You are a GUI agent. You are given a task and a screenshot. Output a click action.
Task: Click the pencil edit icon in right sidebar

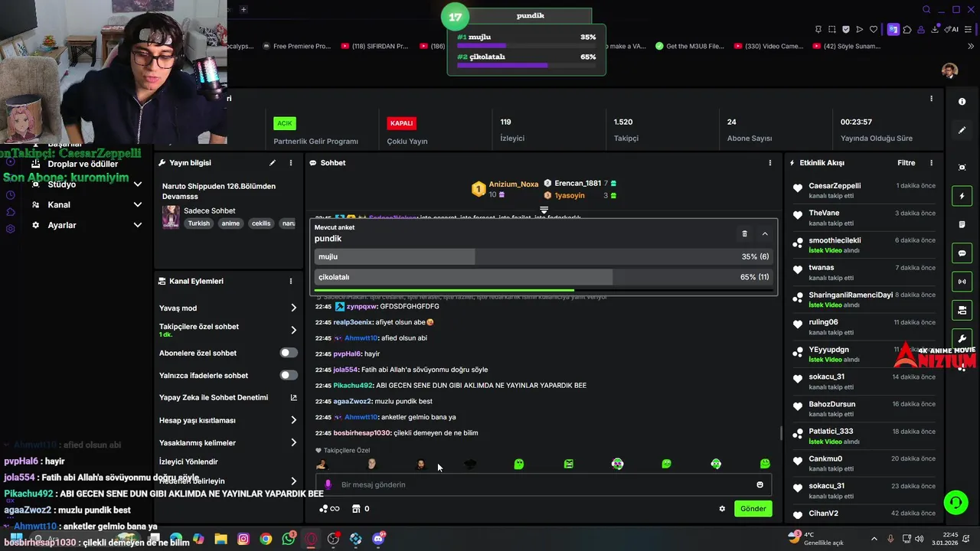[x=962, y=130]
